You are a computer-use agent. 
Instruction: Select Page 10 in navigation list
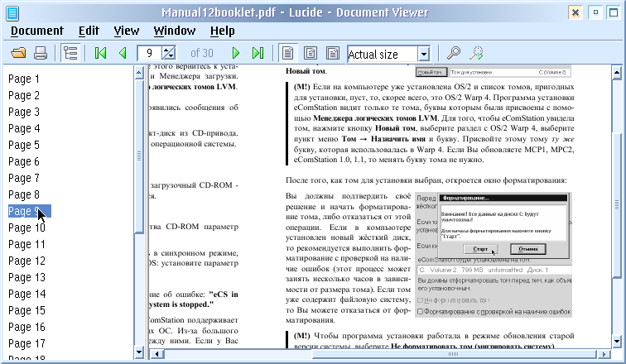26,228
